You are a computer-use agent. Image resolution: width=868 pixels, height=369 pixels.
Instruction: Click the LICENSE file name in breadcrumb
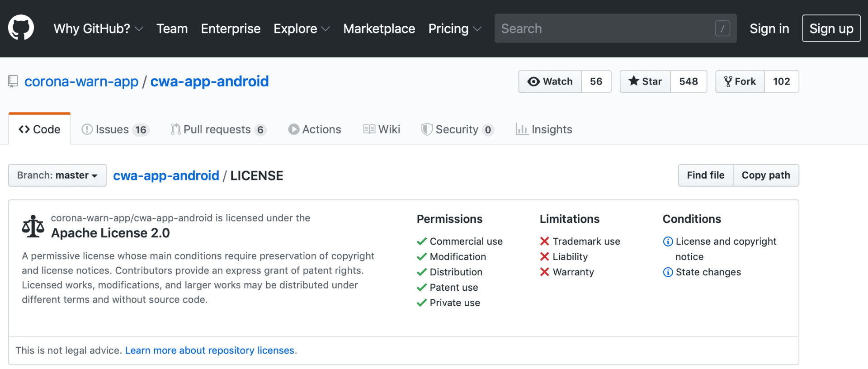click(257, 175)
